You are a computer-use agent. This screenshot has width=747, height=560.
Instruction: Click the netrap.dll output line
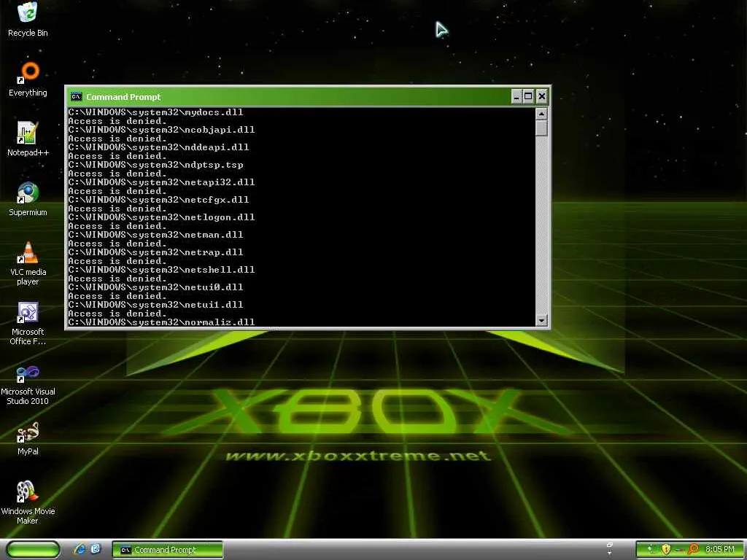pos(155,252)
